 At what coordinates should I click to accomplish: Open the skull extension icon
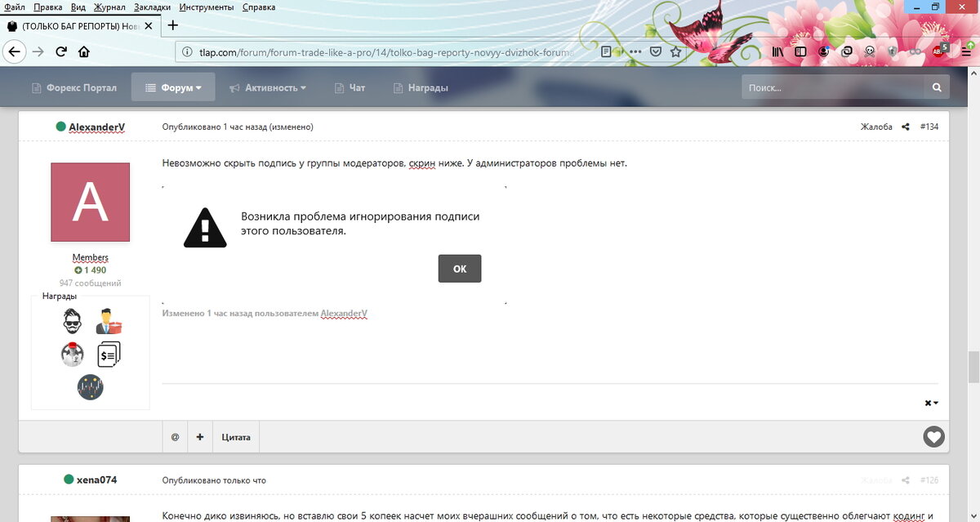(x=871, y=51)
